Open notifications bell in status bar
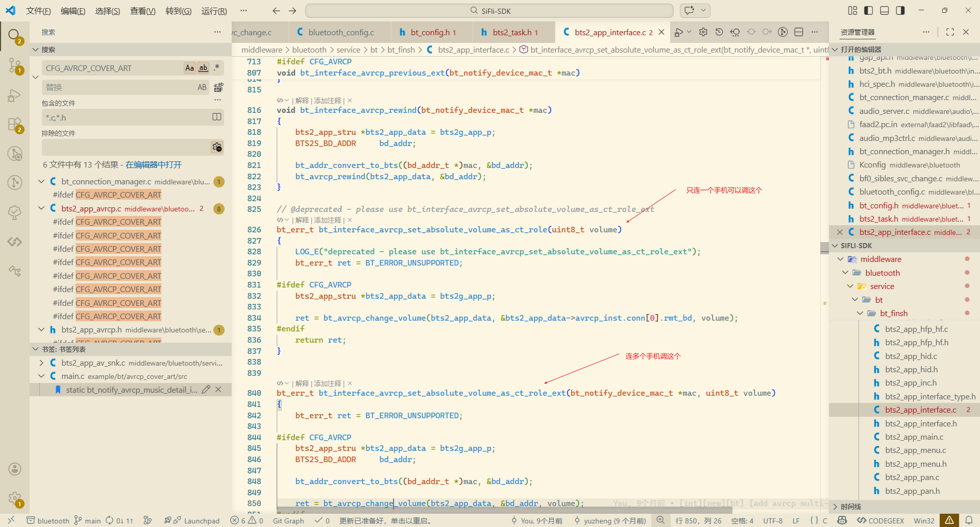Screen dimensions: 980x527 click(968, 520)
